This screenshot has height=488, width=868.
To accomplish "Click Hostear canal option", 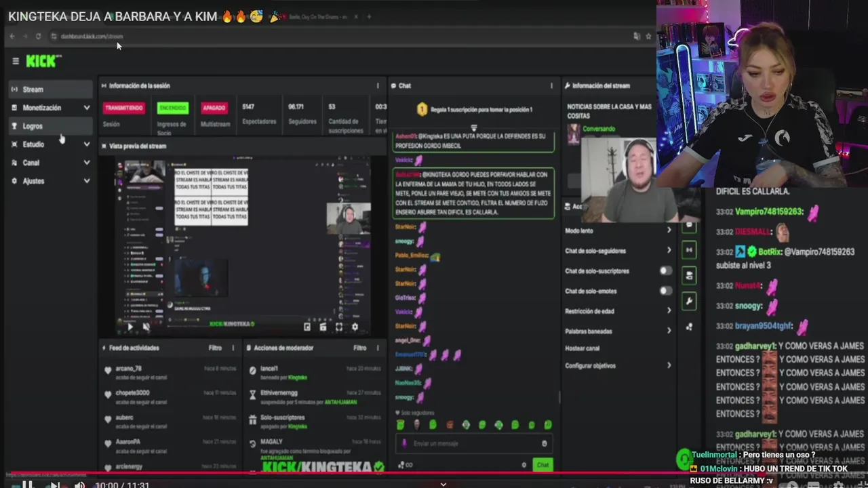I will [x=582, y=348].
